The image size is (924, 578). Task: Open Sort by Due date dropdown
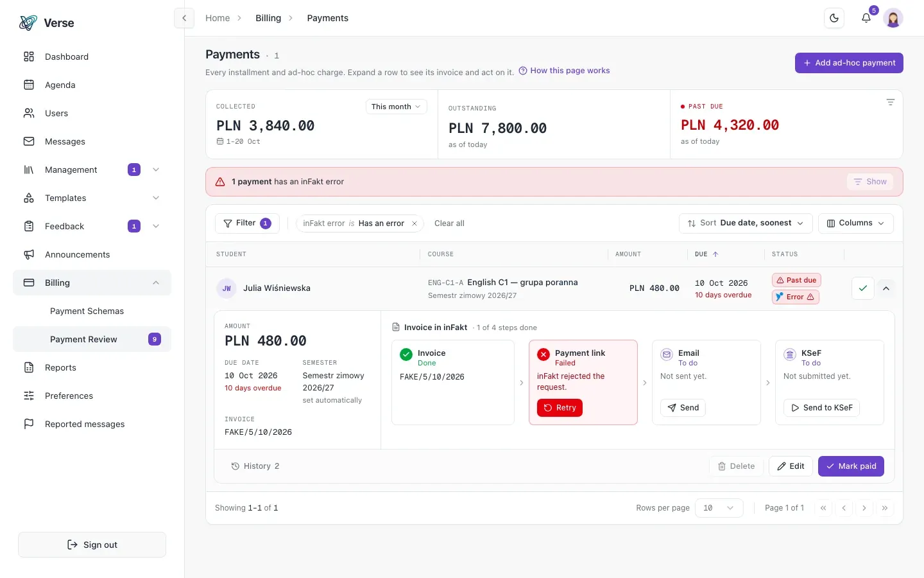tap(746, 223)
